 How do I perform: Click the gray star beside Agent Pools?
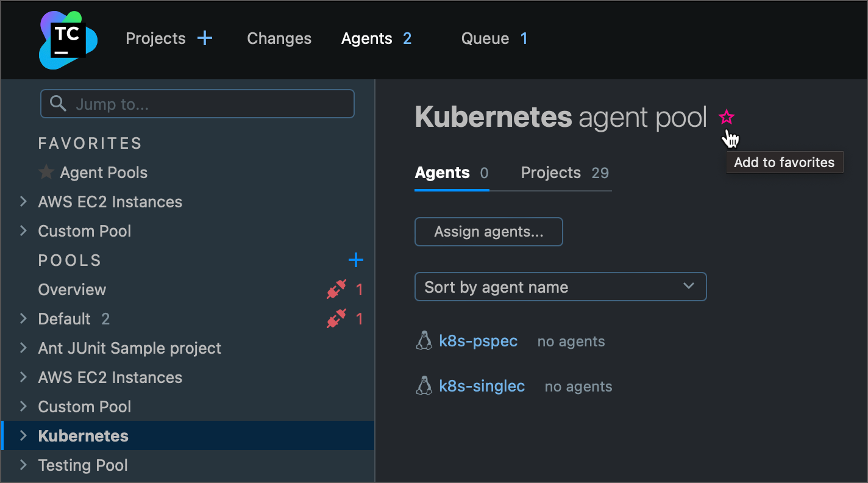point(46,173)
